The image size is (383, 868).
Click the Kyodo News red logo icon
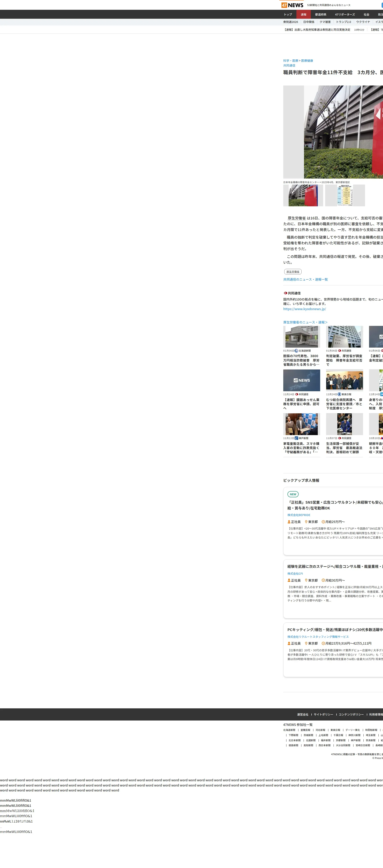pos(285,293)
